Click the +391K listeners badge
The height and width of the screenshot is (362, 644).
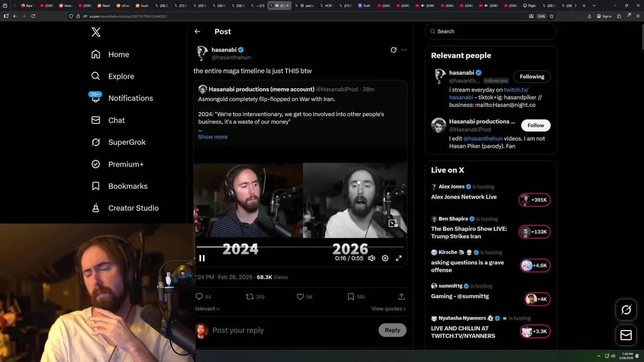pyautogui.click(x=534, y=200)
